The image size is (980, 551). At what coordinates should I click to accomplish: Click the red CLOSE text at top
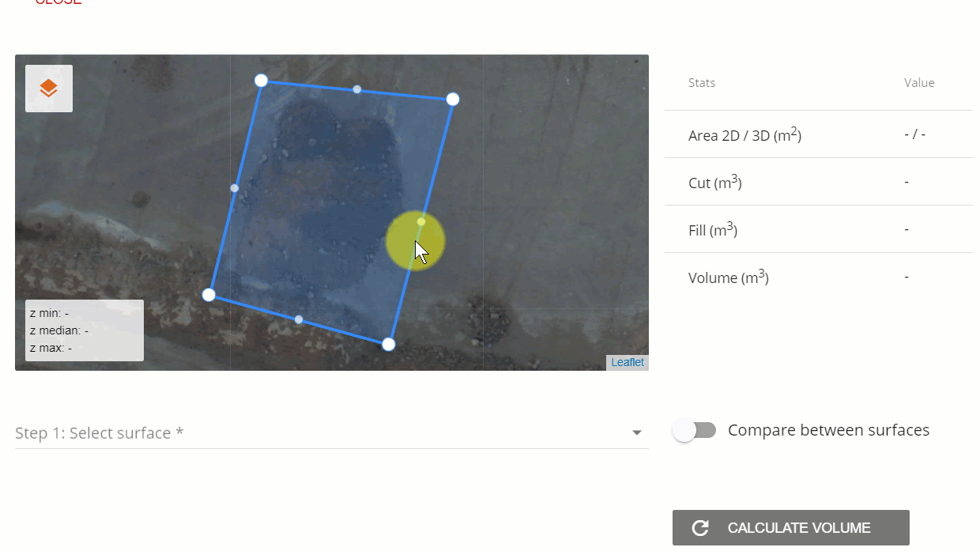point(58,2)
